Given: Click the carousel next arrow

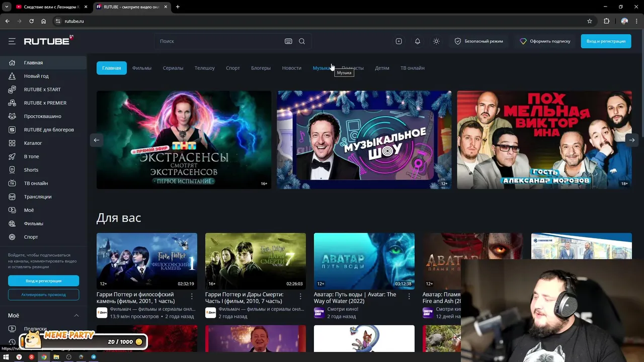Looking at the screenshot, I should (x=631, y=140).
